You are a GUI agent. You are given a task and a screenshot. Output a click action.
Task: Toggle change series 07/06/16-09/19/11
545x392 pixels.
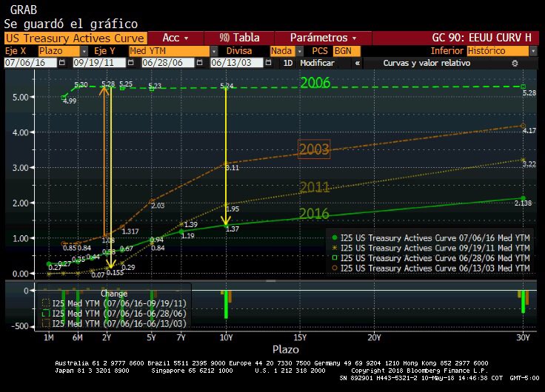(114, 303)
